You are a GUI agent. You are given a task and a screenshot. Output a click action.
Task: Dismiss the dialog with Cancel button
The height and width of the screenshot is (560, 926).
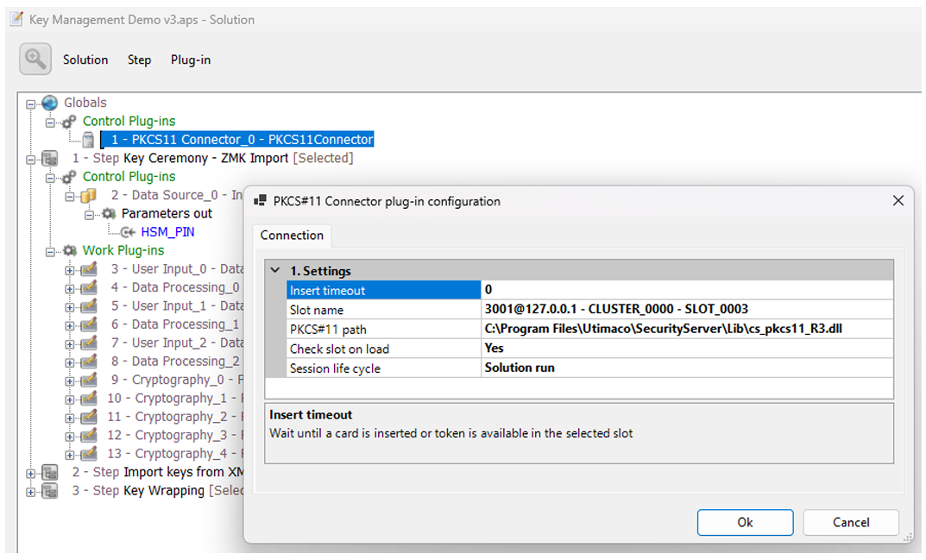coord(850,522)
